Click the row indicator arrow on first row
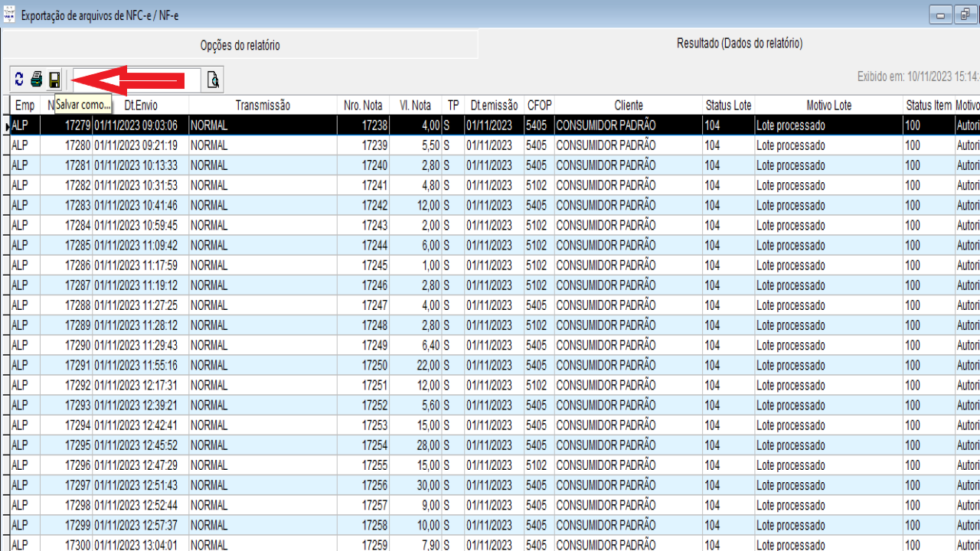This screenshot has height=551, width=980. [7, 126]
